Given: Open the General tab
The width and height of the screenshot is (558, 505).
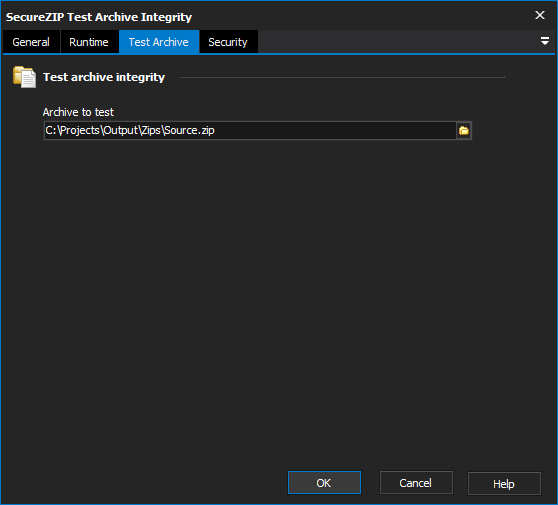Looking at the screenshot, I should tap(31, 42).
